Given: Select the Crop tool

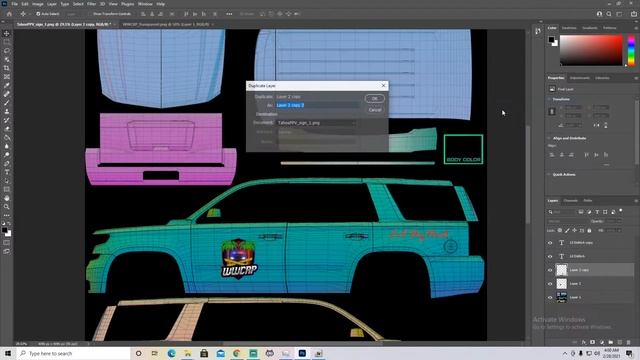Looking at the screenshot, I should 7,68.
